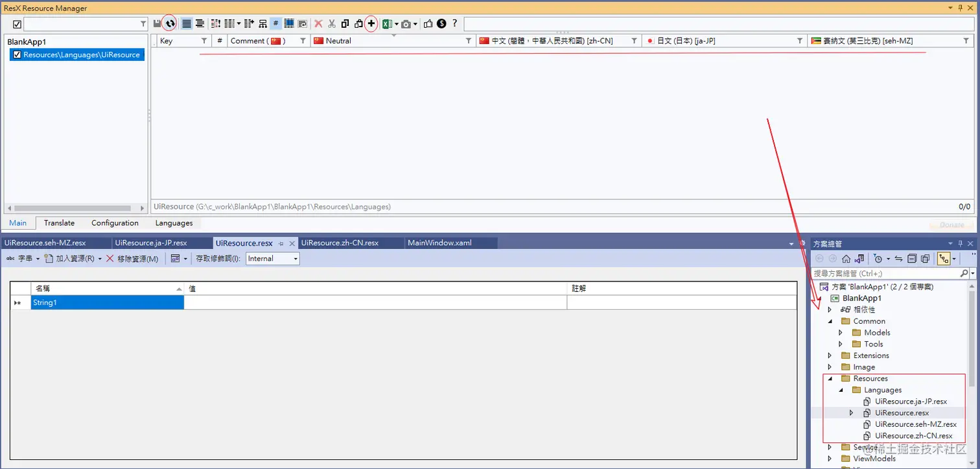
Task: Click the String1 name cell
Action: [108, 302]
